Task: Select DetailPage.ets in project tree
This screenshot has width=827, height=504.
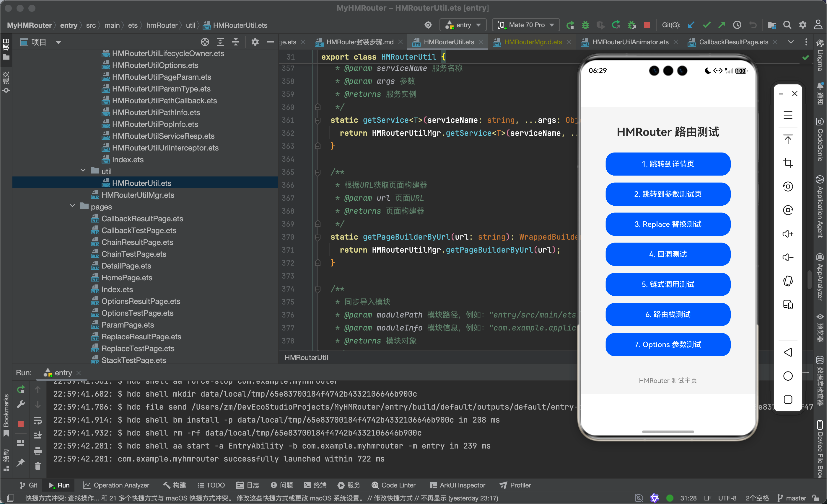Action: [x=126, y=266]
